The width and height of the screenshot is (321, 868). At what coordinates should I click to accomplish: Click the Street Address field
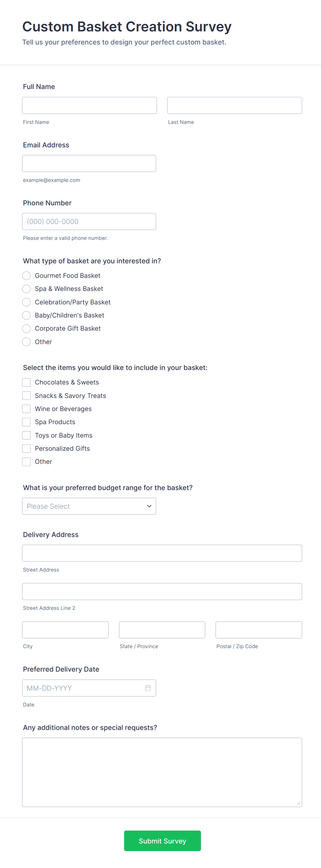162,553
